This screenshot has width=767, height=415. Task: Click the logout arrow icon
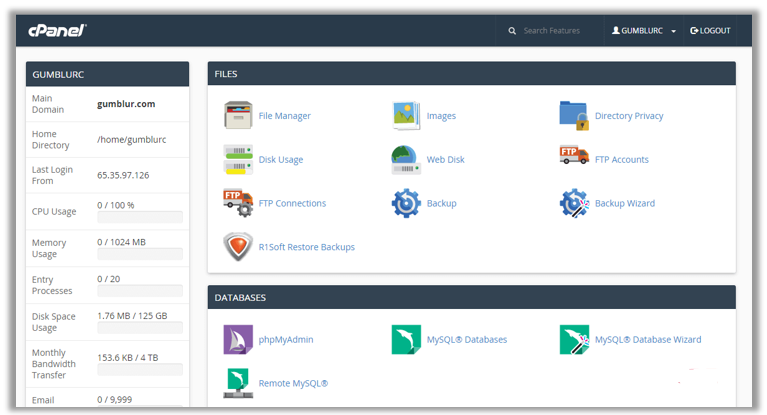click(x=694, y=30)
